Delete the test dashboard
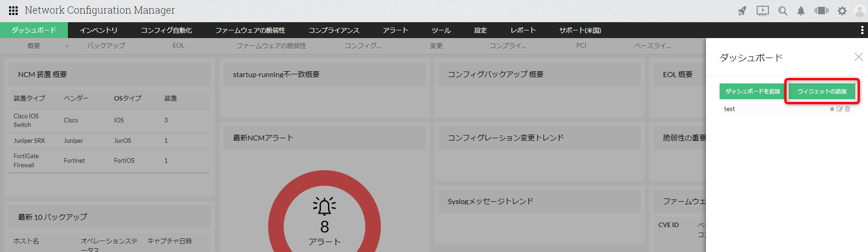Image resolution: width=868 pixels, height=252 pixels. click(x=848, y=109)
